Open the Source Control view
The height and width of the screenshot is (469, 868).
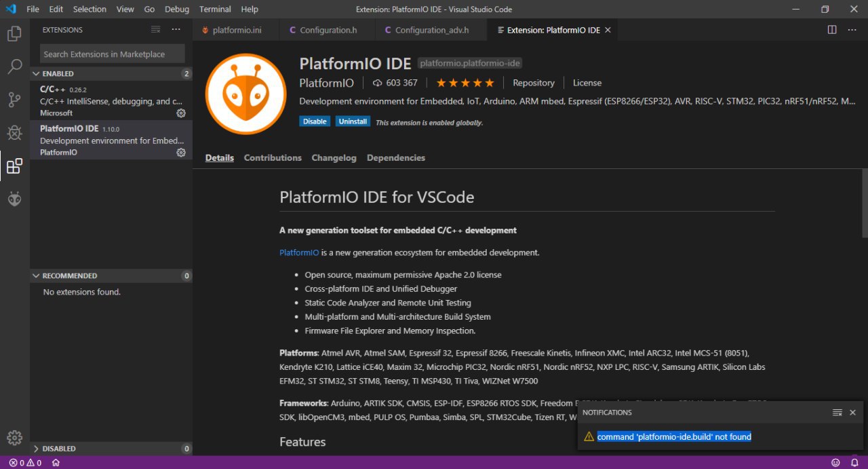tap(14, 100)
